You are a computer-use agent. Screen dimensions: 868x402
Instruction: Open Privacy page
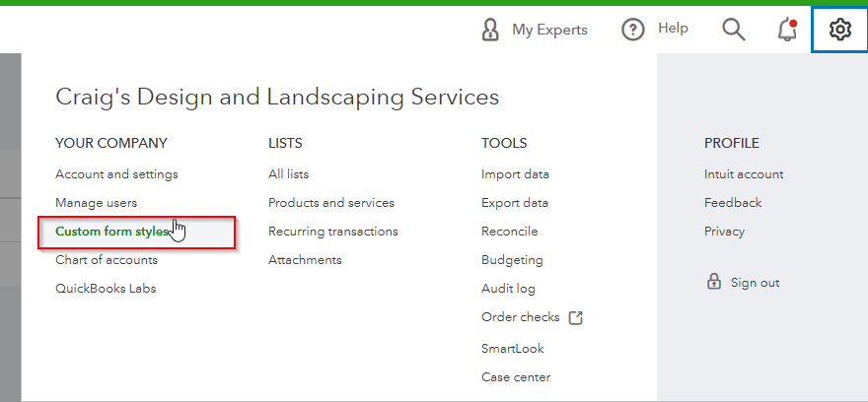(724, 232)
